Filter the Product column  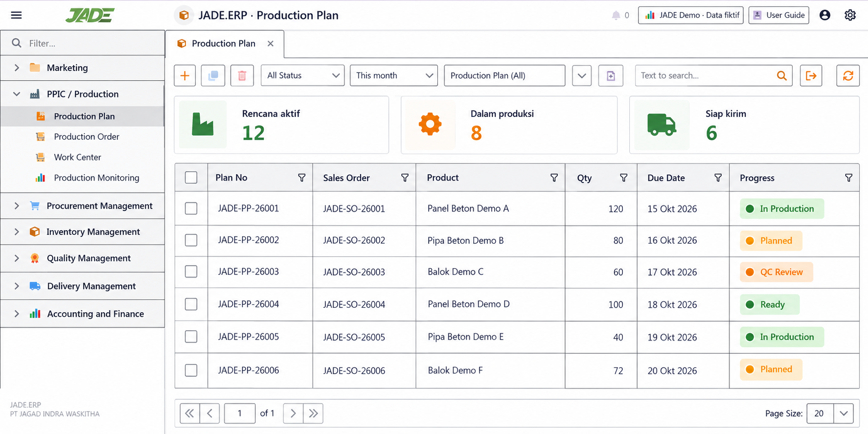point(554,178)
